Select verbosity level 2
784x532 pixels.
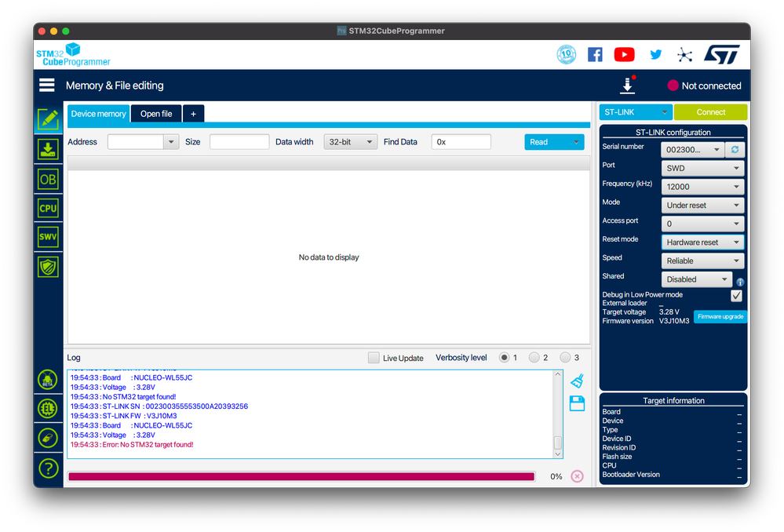coord(534,358)
